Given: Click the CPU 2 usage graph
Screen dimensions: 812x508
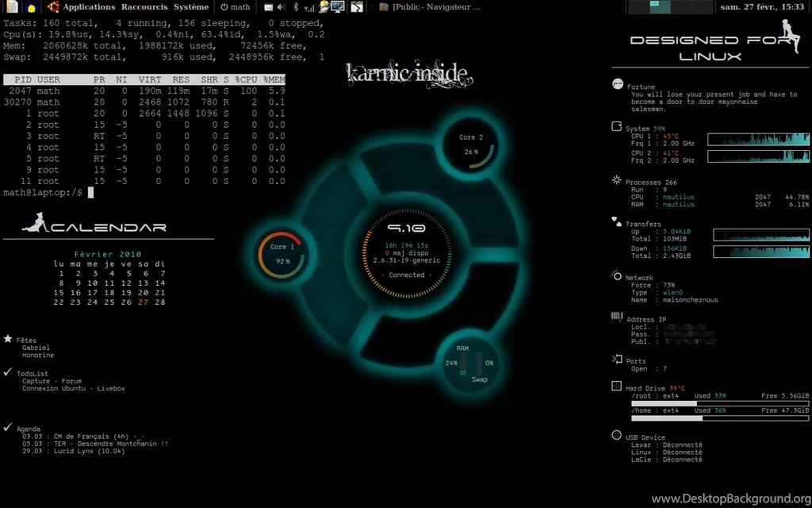Looking at the screenshot, I should (x=758, y=156).
